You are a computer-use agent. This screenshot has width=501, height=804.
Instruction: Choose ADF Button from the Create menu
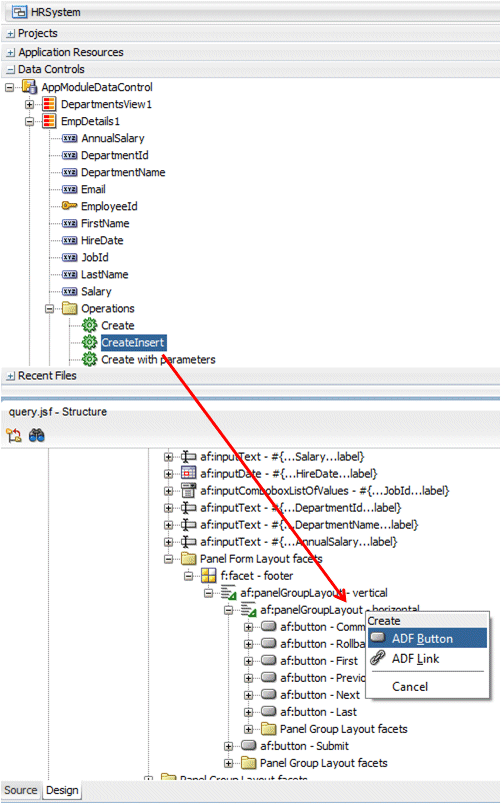click(427, 638)
